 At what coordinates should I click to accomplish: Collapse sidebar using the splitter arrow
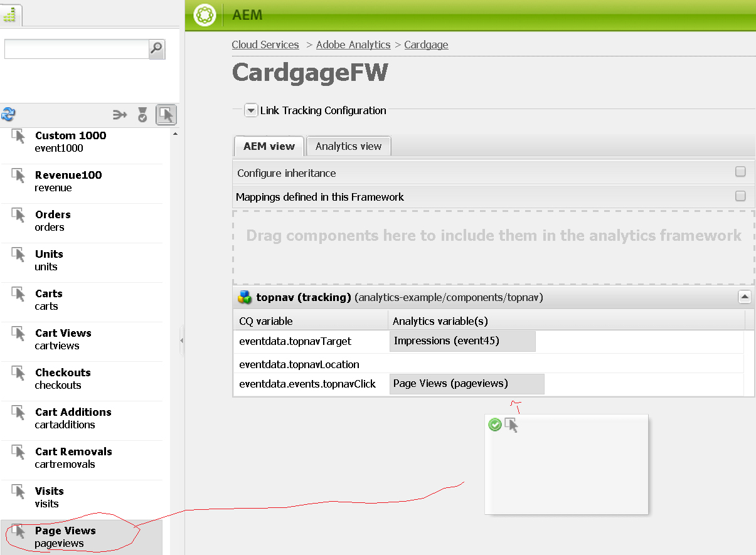[182, 341]
